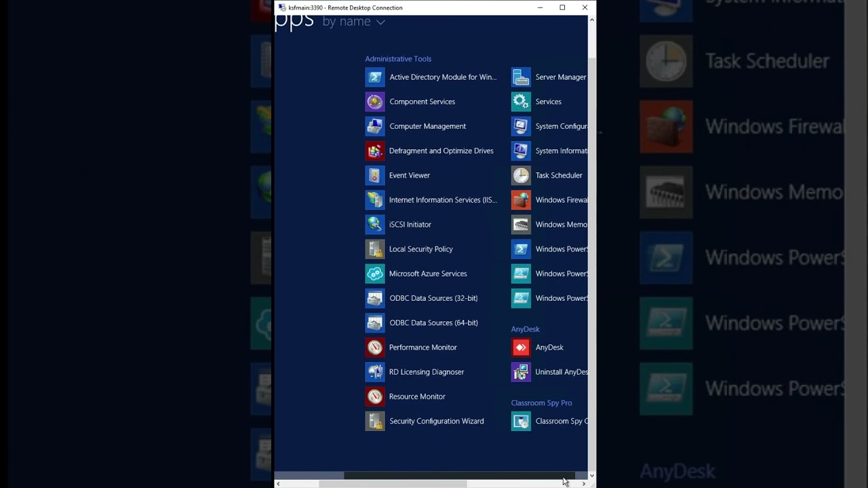Open the Performance Monitor icon
868x488 pixels.
(375, 347)
